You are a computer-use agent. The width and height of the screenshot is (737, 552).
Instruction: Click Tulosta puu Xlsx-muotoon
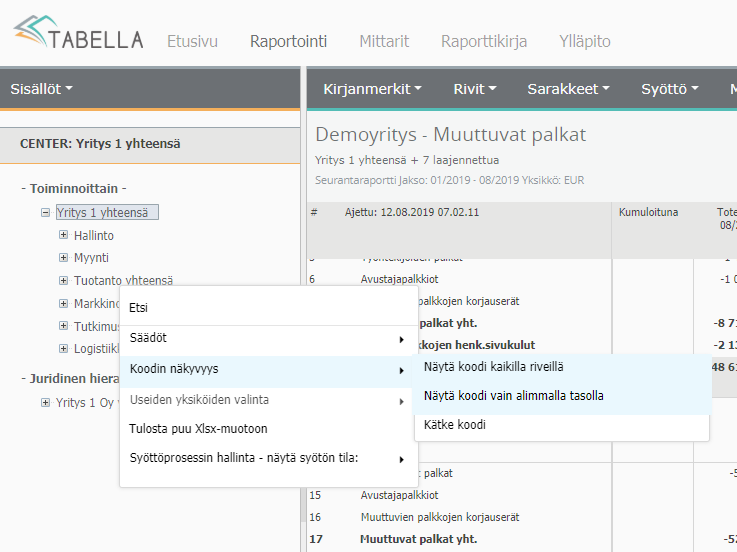pos(198,429)
